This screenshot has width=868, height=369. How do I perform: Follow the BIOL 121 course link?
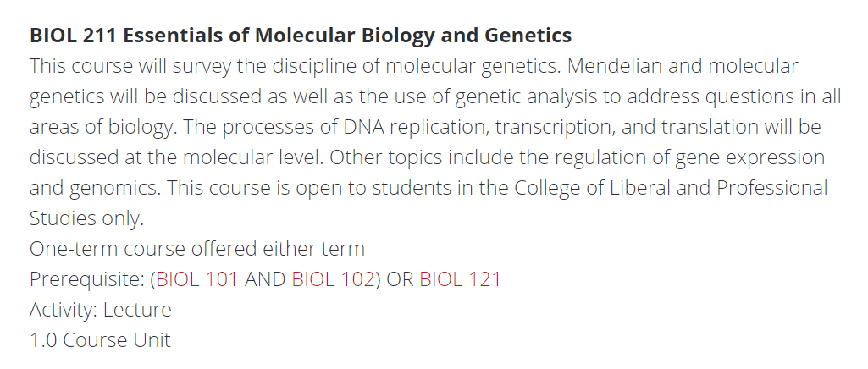pyautogui.click(x=460, y=278)
